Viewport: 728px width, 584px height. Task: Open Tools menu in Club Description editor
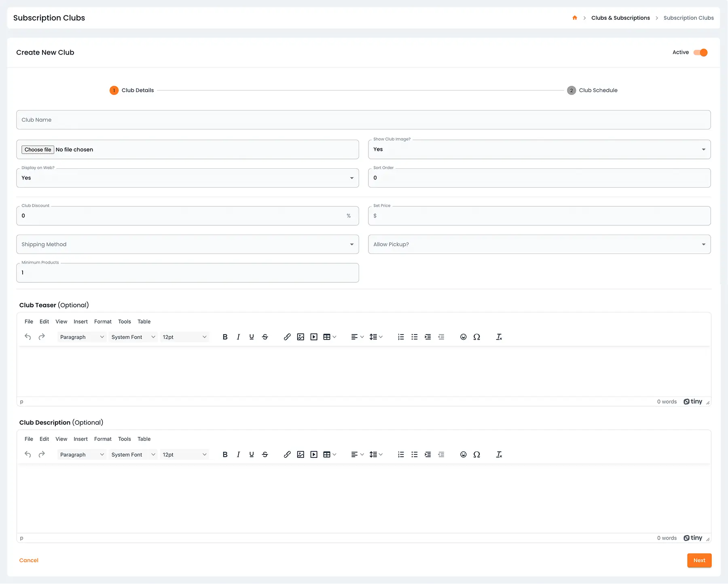click(x=125, y=439)
